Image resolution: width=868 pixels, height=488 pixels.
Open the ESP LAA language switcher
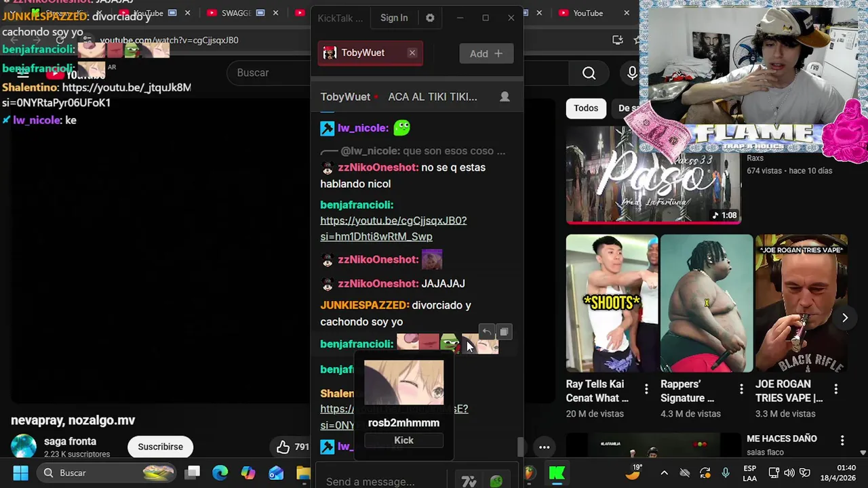pyautogui.click(x=749, y=472)
